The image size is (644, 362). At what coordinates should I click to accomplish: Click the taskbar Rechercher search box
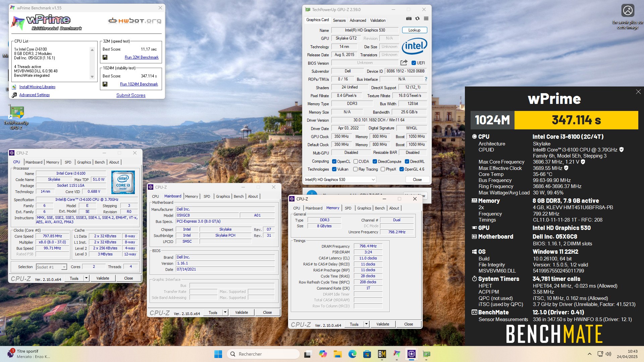[x=263, y=354]
